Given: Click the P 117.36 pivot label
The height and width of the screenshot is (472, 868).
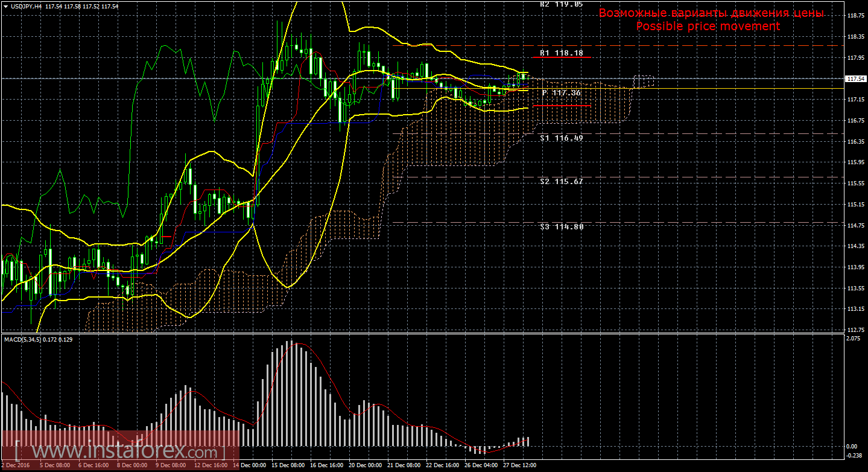Looking at the screenshot, I should click(561, 93).
